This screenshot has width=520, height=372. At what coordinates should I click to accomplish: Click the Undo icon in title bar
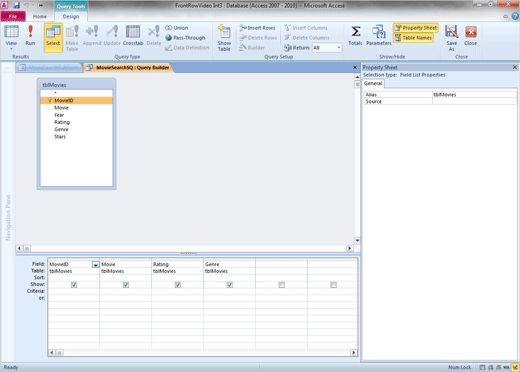26,5
